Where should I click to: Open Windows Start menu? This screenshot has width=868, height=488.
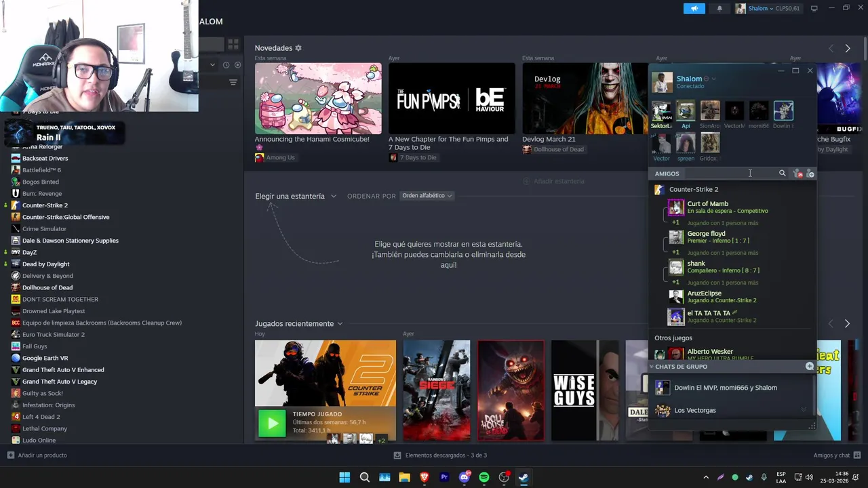coord(344,477)
